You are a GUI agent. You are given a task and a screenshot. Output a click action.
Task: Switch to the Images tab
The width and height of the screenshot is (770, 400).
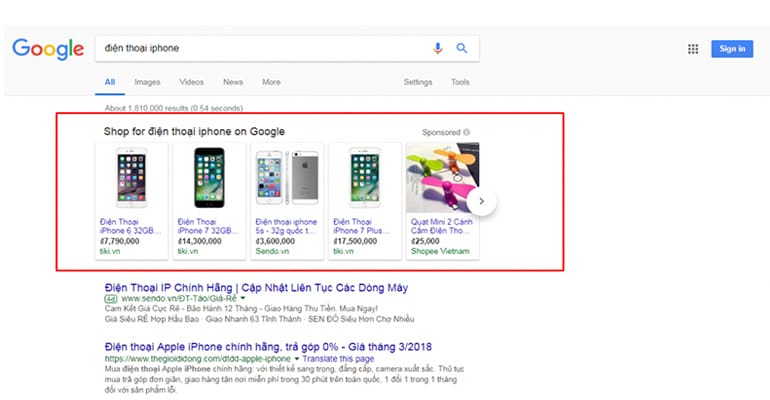pyautogui.click(x=147, y=82)
